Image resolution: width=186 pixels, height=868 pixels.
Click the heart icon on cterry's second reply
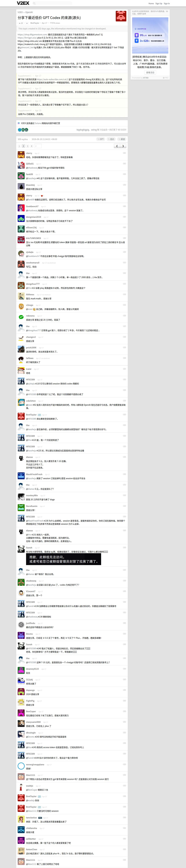pos(42,196)
